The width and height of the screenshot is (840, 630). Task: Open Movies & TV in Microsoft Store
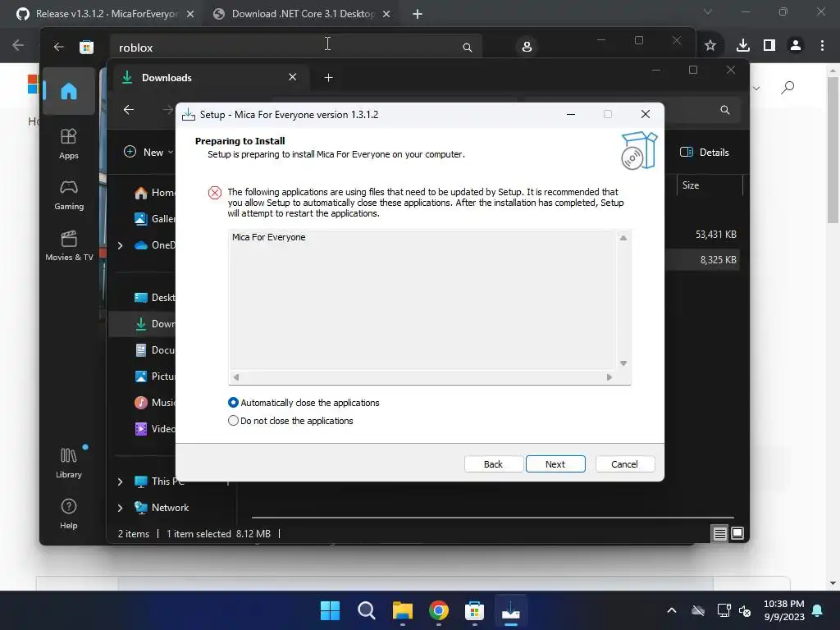click(x=69, y=246)
